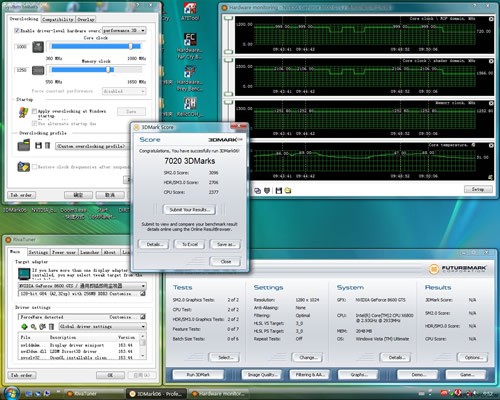
Task: Open the performance 3D dropdown
Action: (124, 30)
